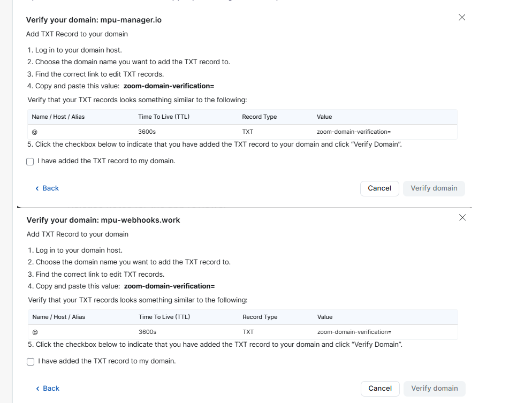Select the 3600s TTL cell for mpu-manager.io
This screenshot has height=403, width=532.
pos(147,132)
